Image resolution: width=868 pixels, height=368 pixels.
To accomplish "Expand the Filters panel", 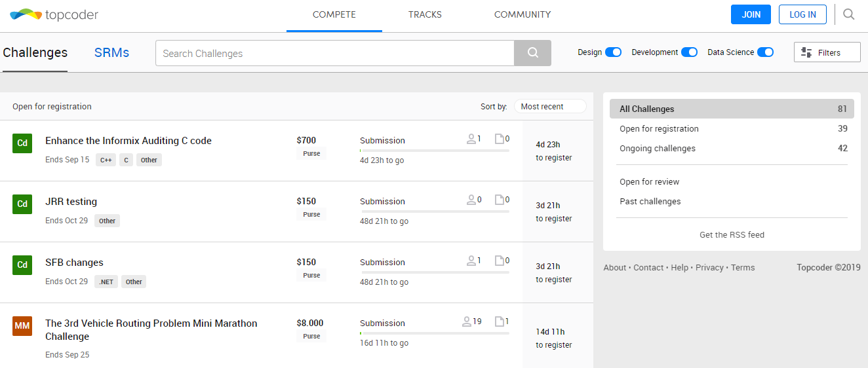I will [x=827, y=52].
